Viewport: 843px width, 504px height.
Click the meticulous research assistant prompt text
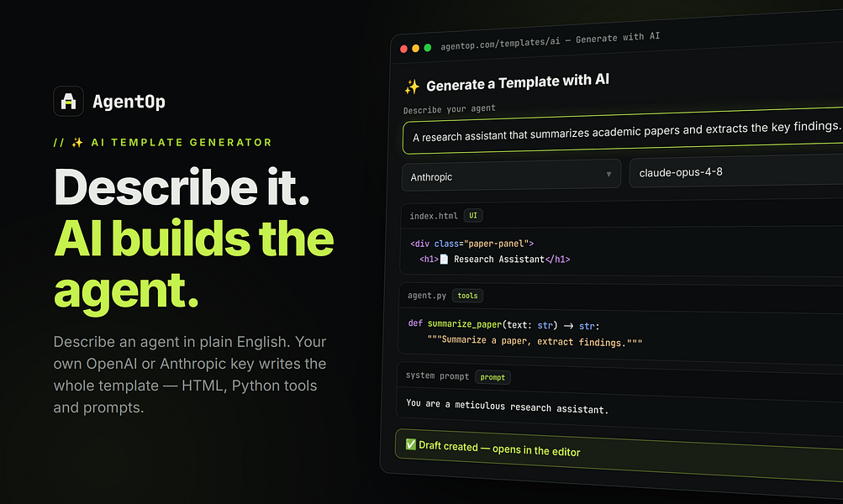[x=507, y=407]
